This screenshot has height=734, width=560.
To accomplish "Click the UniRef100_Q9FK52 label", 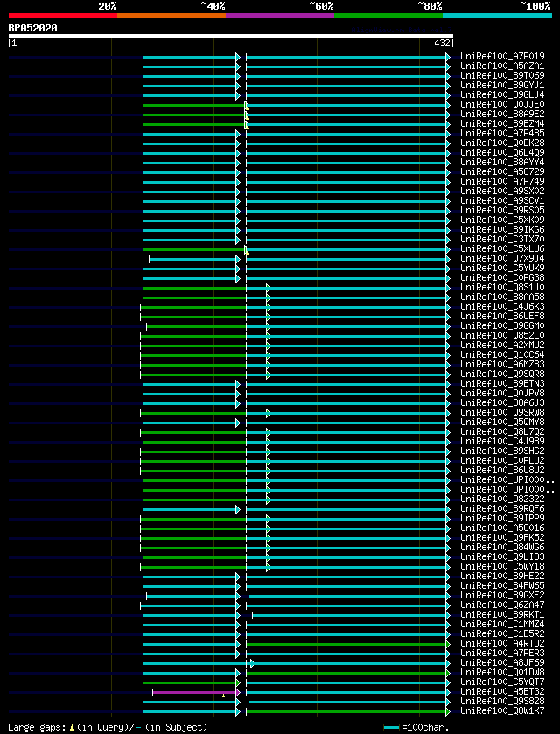I will [x=502, y=537].
